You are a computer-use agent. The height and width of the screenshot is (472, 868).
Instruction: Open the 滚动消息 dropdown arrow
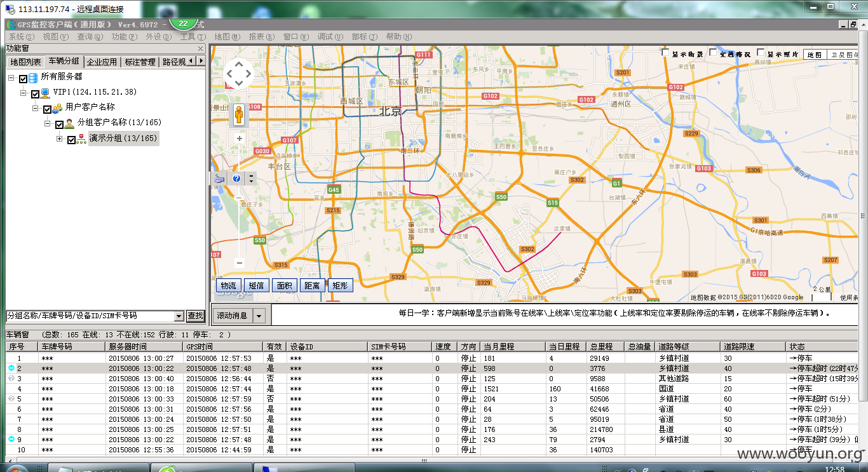[260, 315]
